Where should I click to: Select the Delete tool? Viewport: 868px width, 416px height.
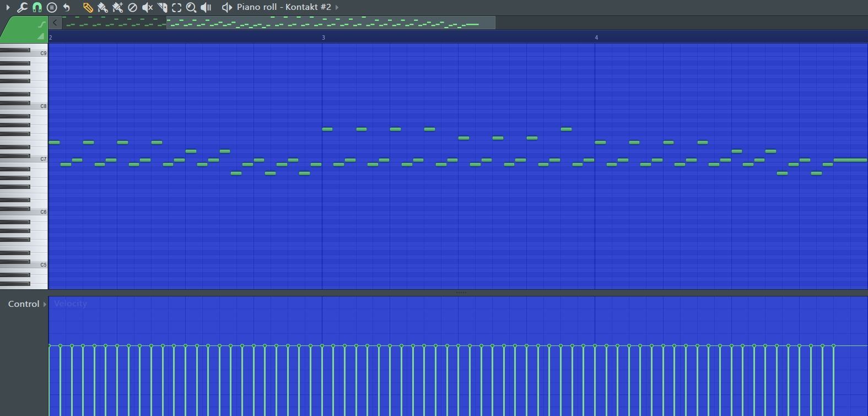point(132,7)
